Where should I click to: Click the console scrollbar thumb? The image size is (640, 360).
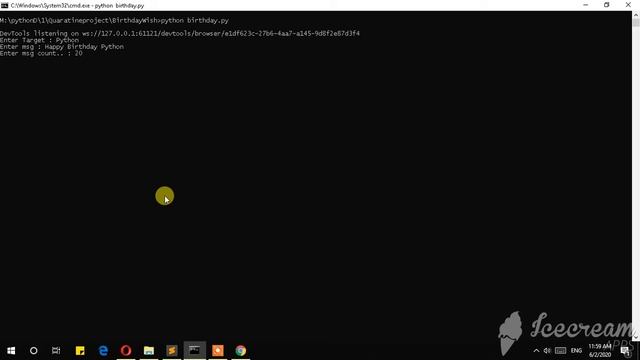[x=636, y=23]
